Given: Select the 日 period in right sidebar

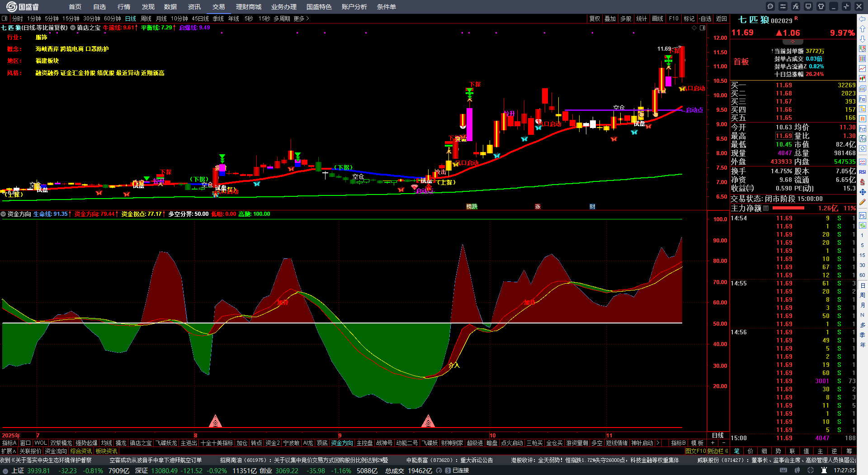Looking at the screenshot, I should tap(863, 285).
